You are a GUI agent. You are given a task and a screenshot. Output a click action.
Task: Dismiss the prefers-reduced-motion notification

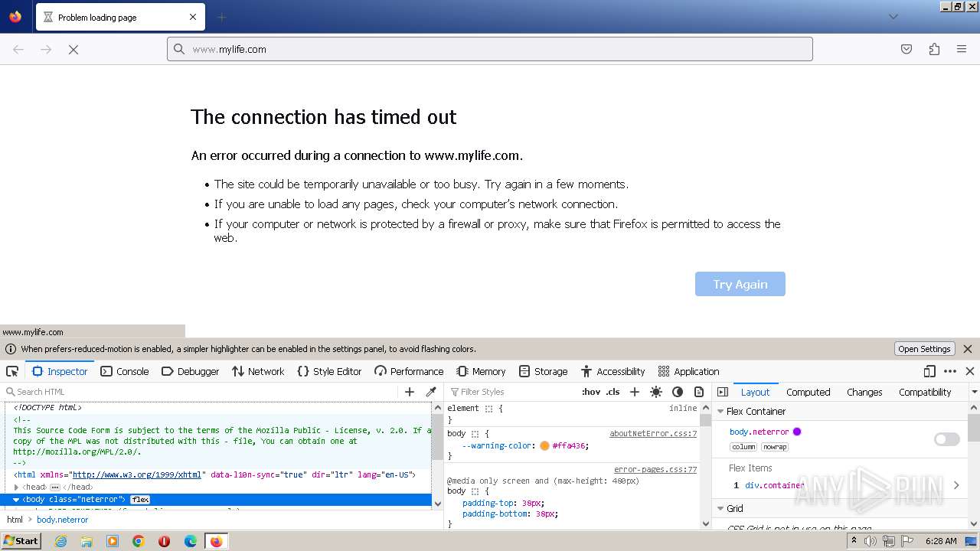coord(968,349)
